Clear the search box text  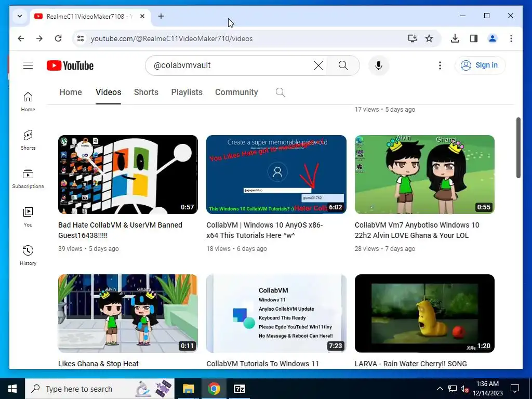point(318,65)
